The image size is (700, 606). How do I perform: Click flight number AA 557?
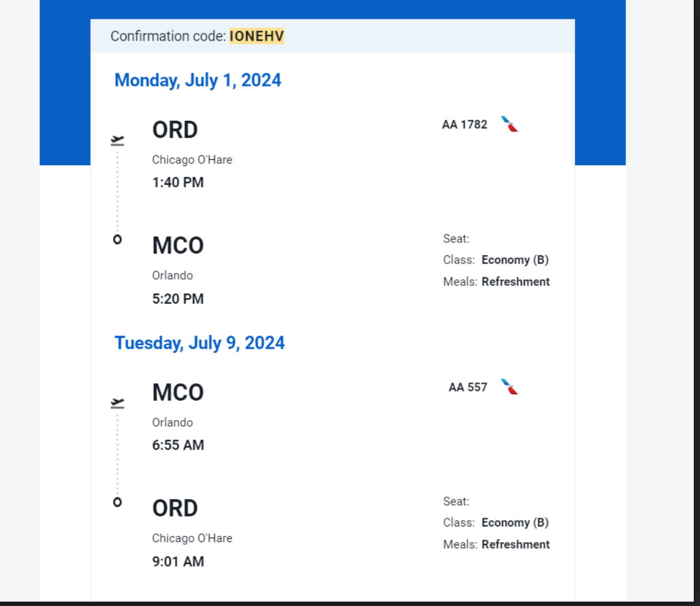tap(467, 387)
